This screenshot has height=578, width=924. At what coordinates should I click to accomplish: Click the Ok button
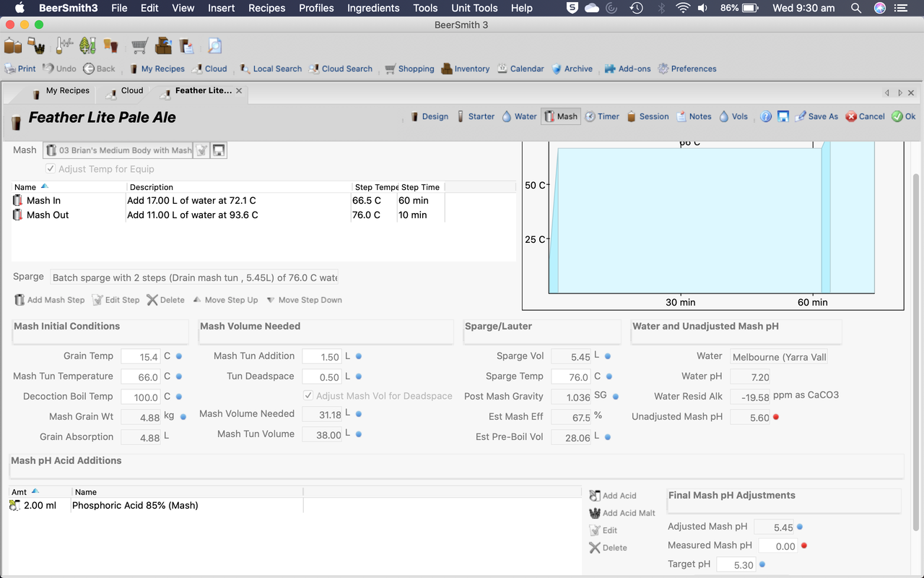coord(903,116)
